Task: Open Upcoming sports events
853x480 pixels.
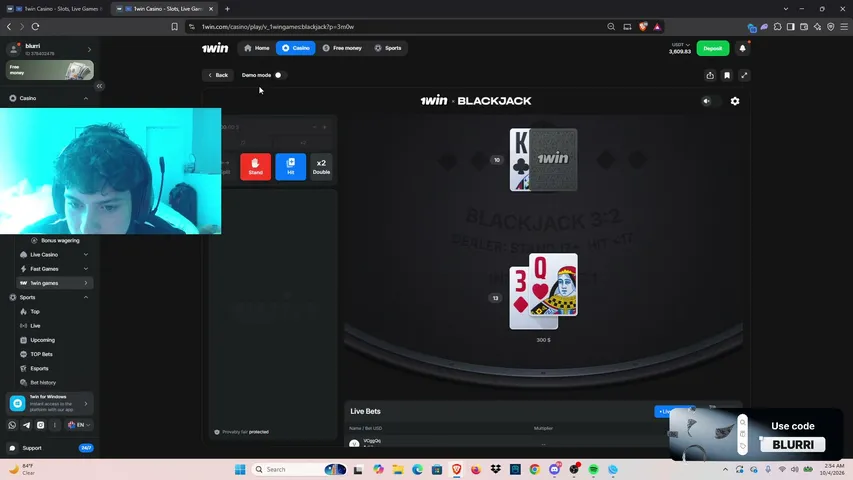Action: click(42, 340)
